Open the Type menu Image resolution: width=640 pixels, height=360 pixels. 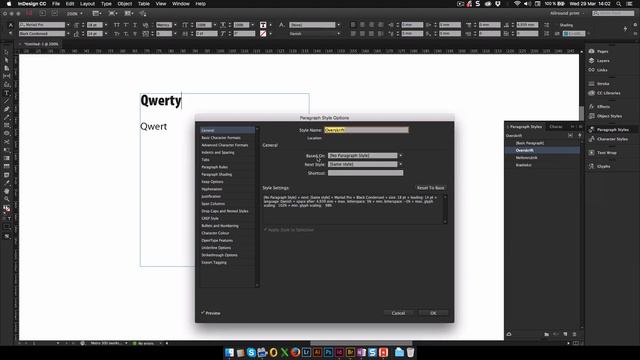pos(106,4)
